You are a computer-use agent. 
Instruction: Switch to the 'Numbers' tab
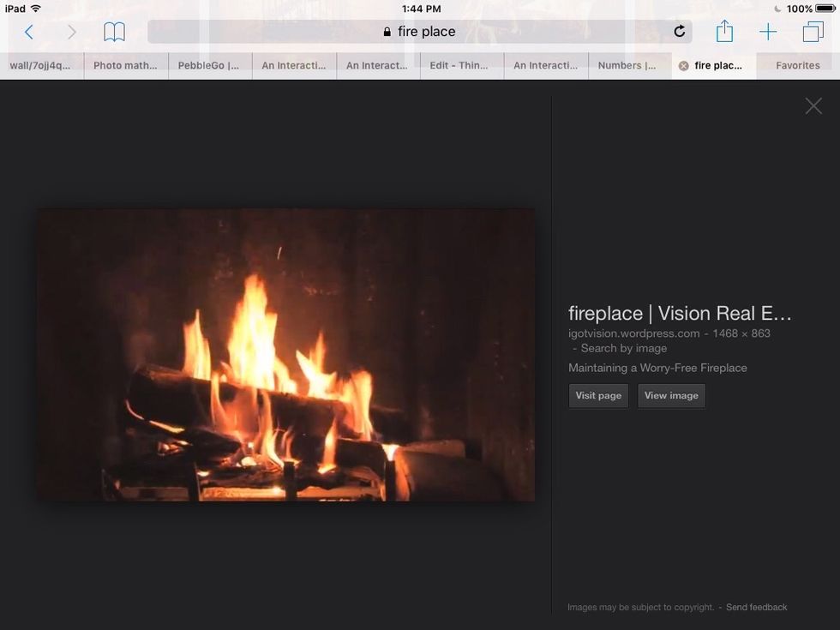click(x=628, y=64)
